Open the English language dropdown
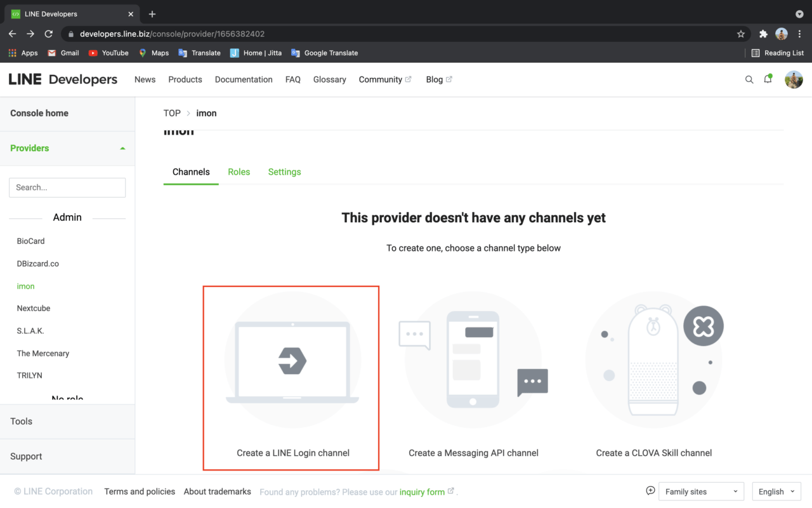This screenshot has width=812, height=508. coord(776,491)
